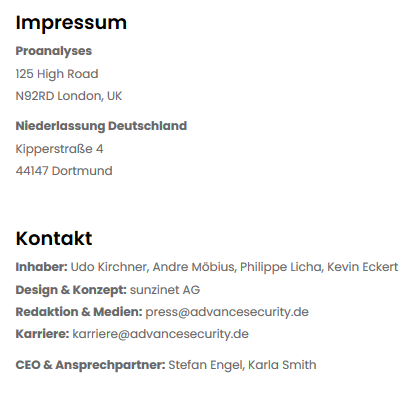This screenshot has height=396, width=416.
Task: Select the Proanalyses company name
Action: [x=54, y=51]
